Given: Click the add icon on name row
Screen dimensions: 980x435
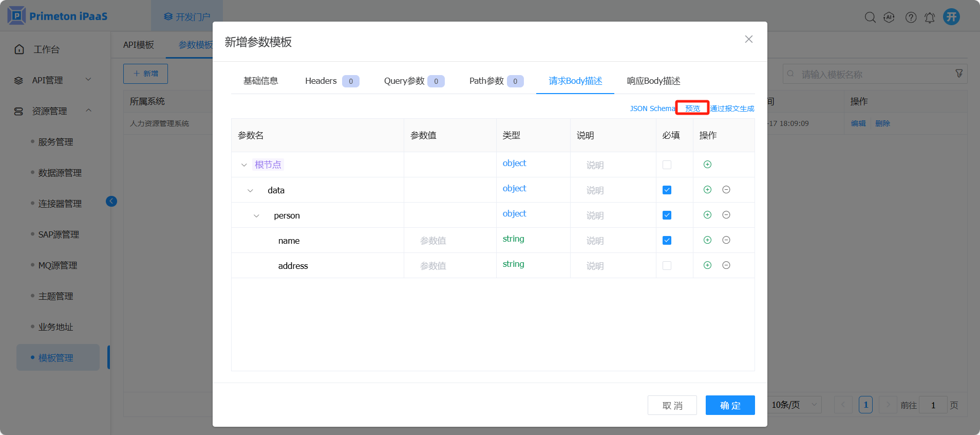Looking at the screenshot, I should 707,240.
